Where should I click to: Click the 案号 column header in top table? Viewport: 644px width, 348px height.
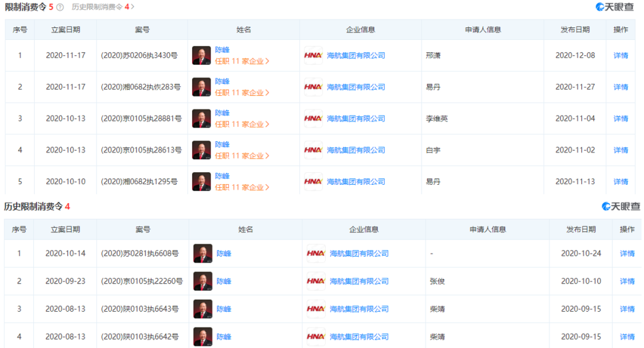tap(142, 30)
